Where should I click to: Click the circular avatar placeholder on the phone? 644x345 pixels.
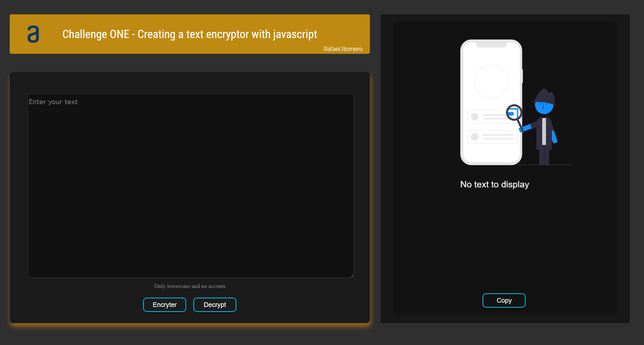(491, 81)
